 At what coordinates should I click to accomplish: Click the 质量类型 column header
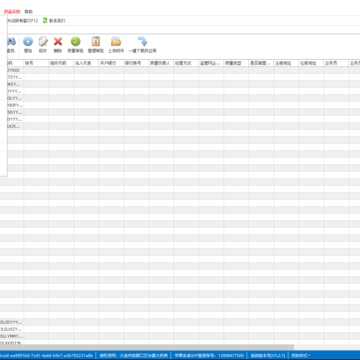pyautogui.click(x=236, y=63)
